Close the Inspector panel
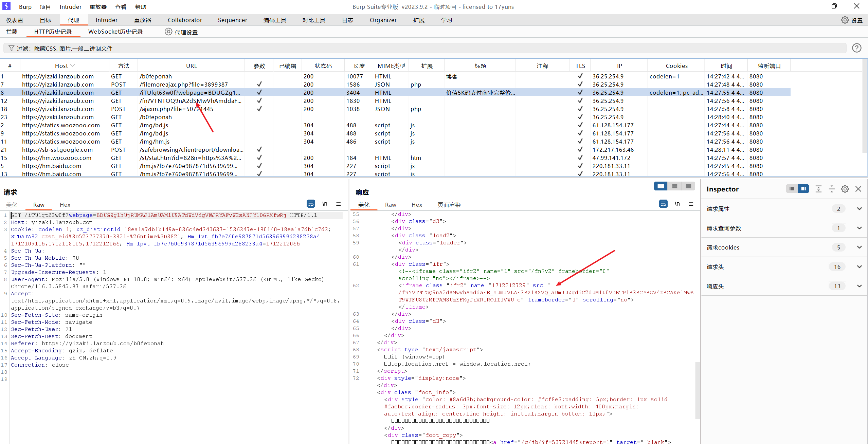Viewport: 868px width, 444px height. click(x=858, y=189)
